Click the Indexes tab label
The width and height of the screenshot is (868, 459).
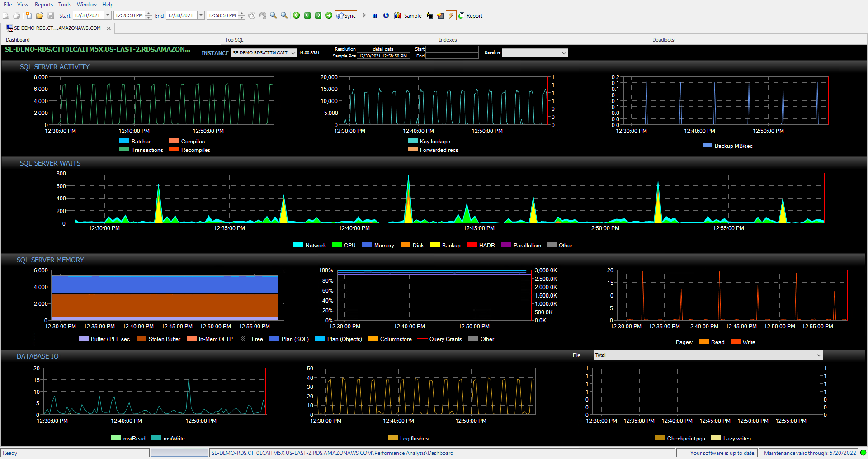coord(448,39)
